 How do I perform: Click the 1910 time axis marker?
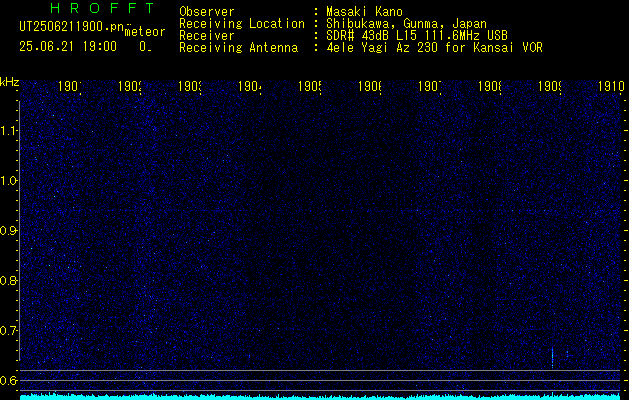611,86
